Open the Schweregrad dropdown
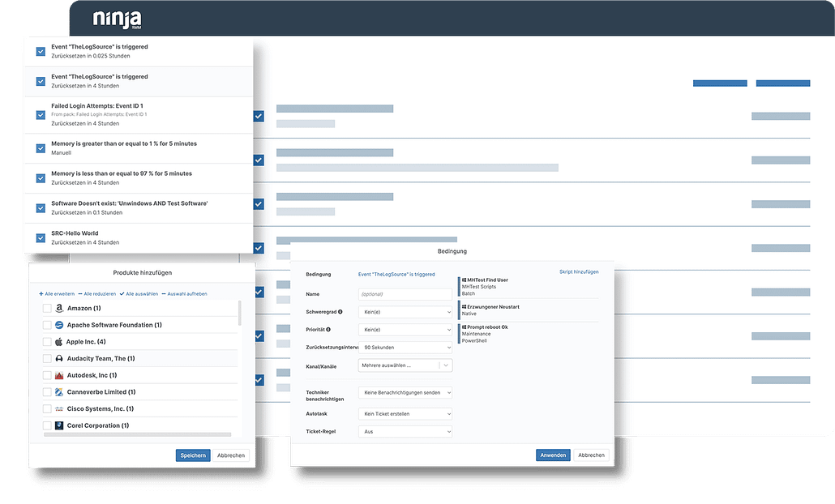This screenshot has width=835, height=504. (x=405, y=312)
